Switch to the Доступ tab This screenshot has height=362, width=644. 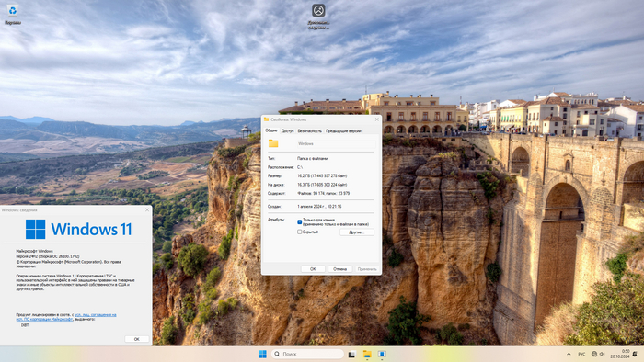click(x=287, y=131)
